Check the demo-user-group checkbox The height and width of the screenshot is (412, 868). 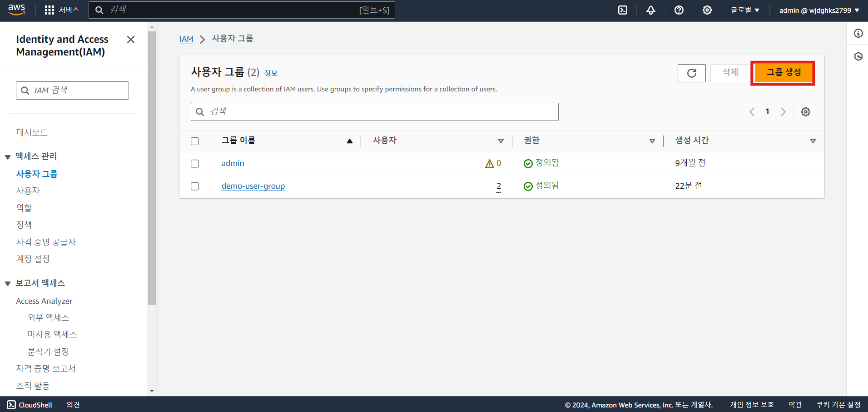(x=195, y=186)
